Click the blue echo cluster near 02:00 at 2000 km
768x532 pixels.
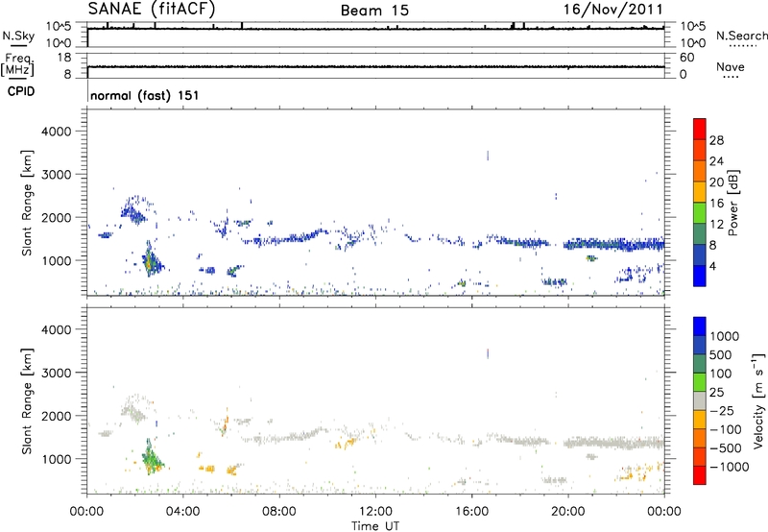tap(133, 212)
